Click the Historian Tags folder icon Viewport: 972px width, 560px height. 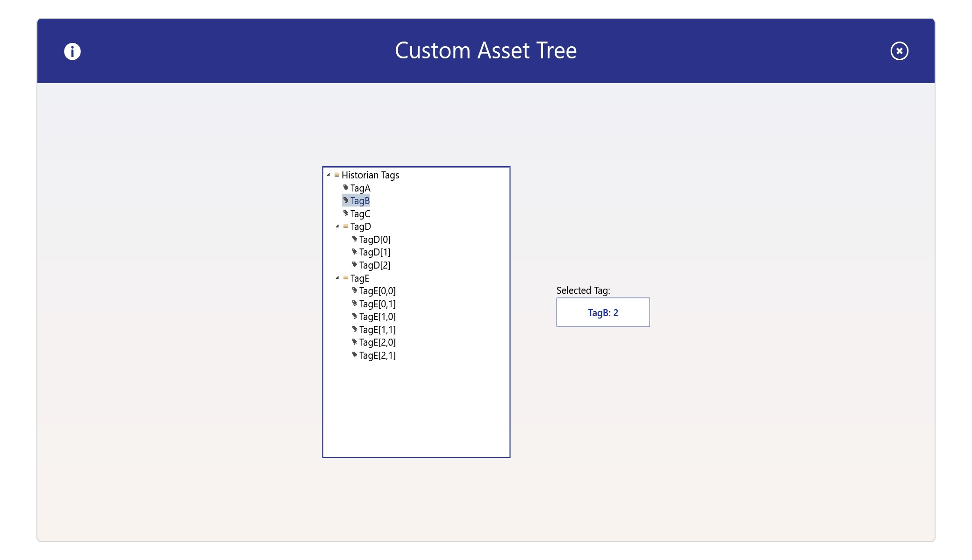336,175
